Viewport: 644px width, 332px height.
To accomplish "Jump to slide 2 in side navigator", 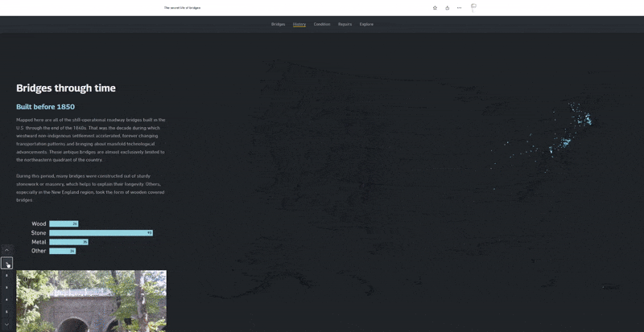I will (6, 276).
